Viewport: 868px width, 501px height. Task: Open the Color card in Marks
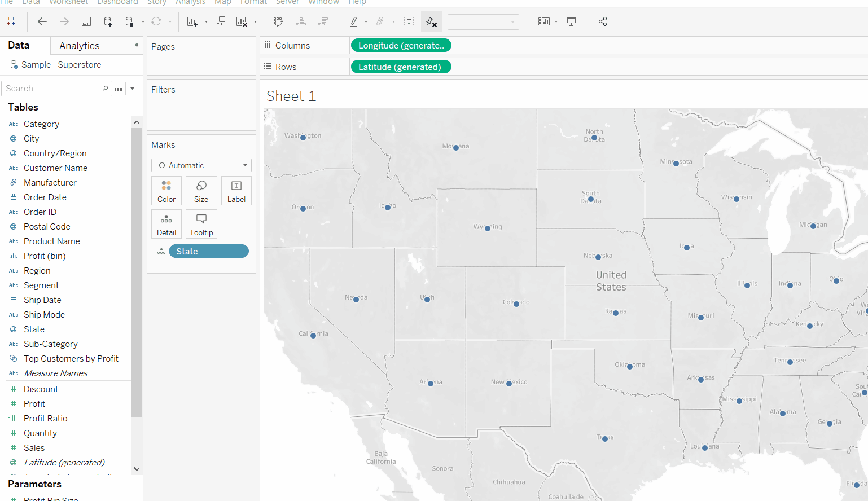tap(166, 191)
